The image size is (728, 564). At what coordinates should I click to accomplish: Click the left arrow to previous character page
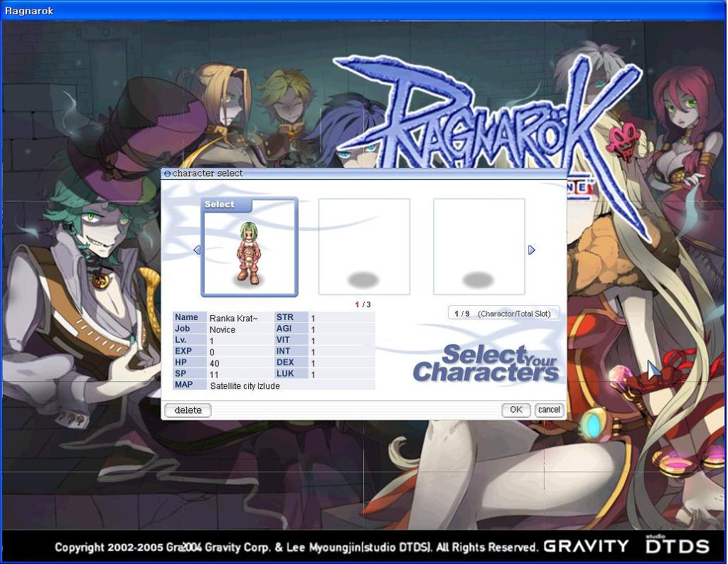(197, 250)
